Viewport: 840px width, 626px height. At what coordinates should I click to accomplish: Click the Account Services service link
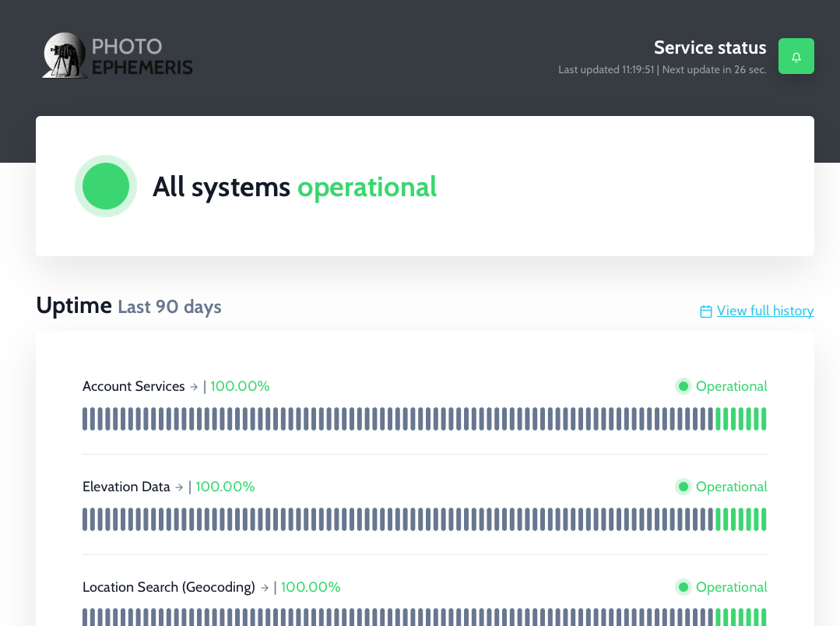[x=133, y=386]
